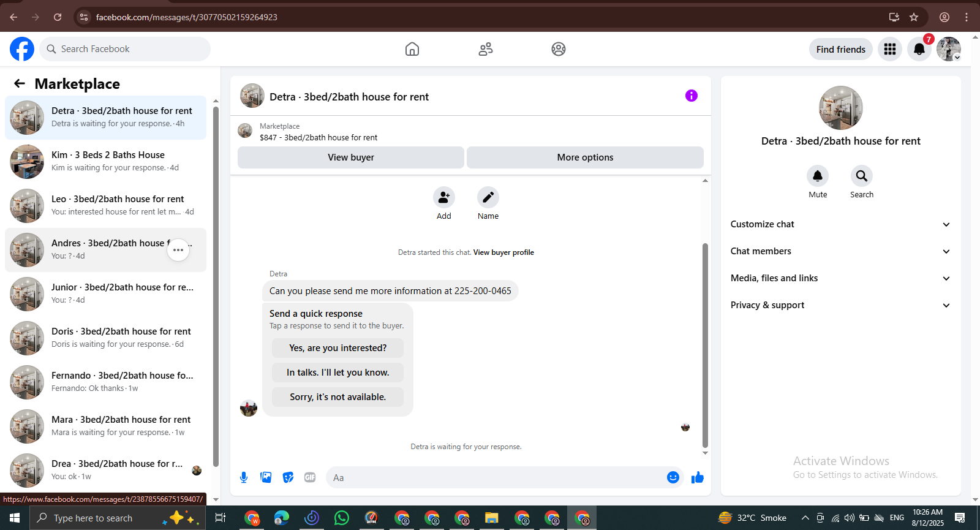Open File Explorer from the taskbar
Viewport: 980px width, 530px height.
click(491, 518)
